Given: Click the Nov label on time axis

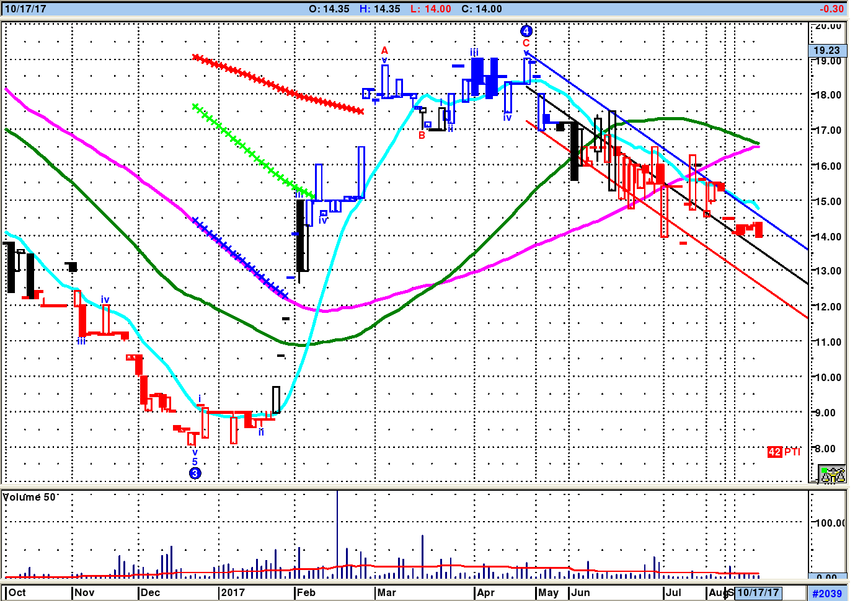Looking at the screenshot, I should coord(84,592).
